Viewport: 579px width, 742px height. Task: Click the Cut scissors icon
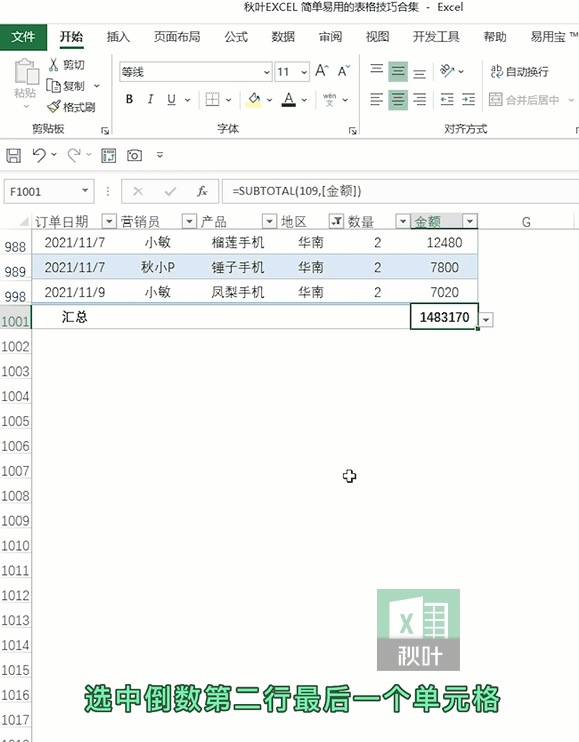tap(53, 64)
